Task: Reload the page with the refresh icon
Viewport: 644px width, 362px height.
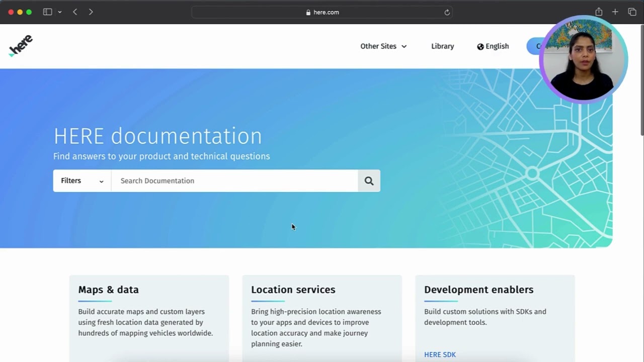Action: [447, 12]
